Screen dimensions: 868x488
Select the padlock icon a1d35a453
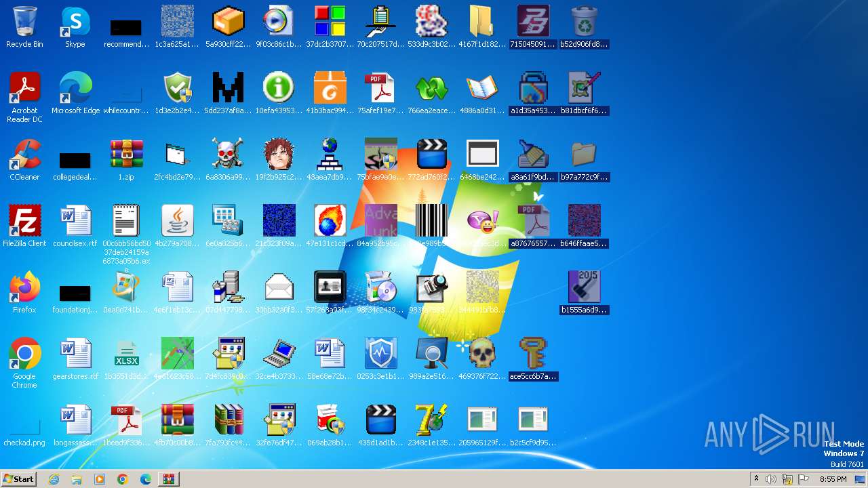(533, 94)
